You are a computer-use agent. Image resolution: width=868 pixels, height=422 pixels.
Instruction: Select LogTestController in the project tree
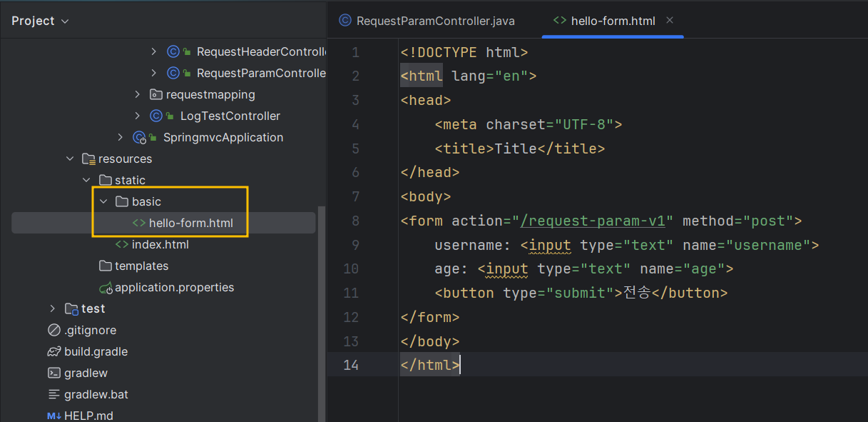tap(230, 116)
